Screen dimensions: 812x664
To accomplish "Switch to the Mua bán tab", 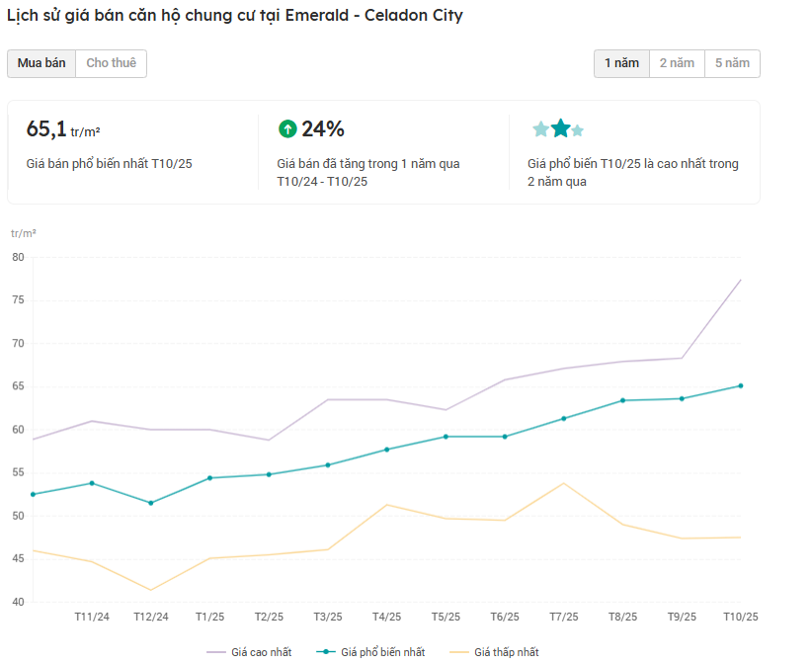I will 41,63.
